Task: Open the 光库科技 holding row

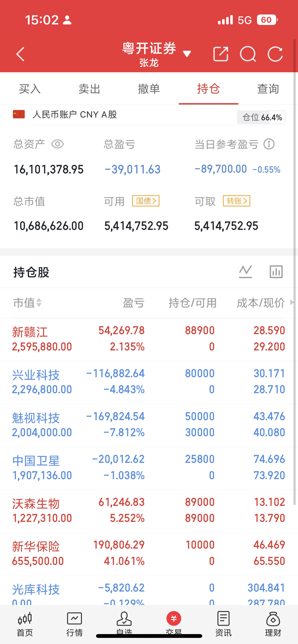Action: 149,591
